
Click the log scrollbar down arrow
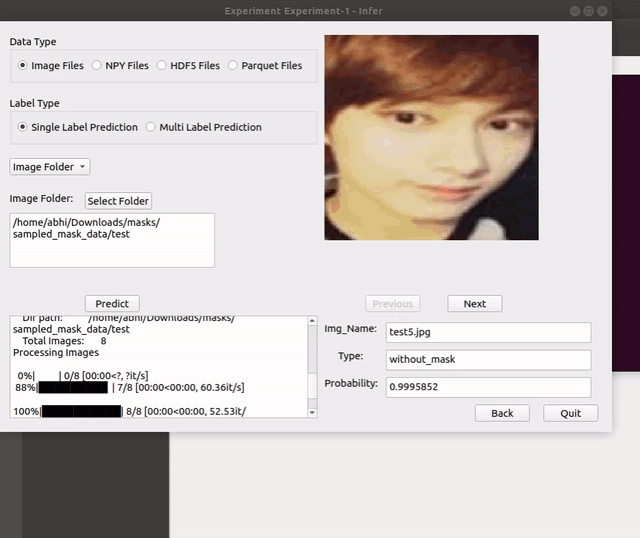[x=311, y=411]
